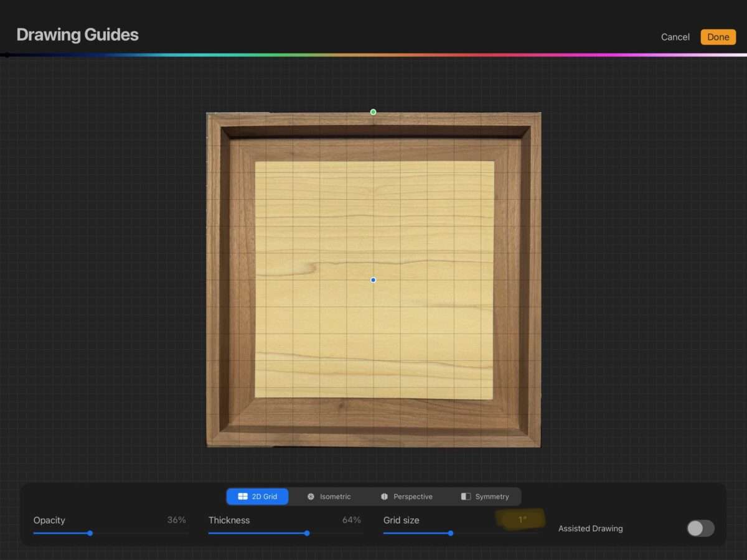Enable the Assisted Drawing switch
Screen dimensions: 747x560
click(700, 528)
